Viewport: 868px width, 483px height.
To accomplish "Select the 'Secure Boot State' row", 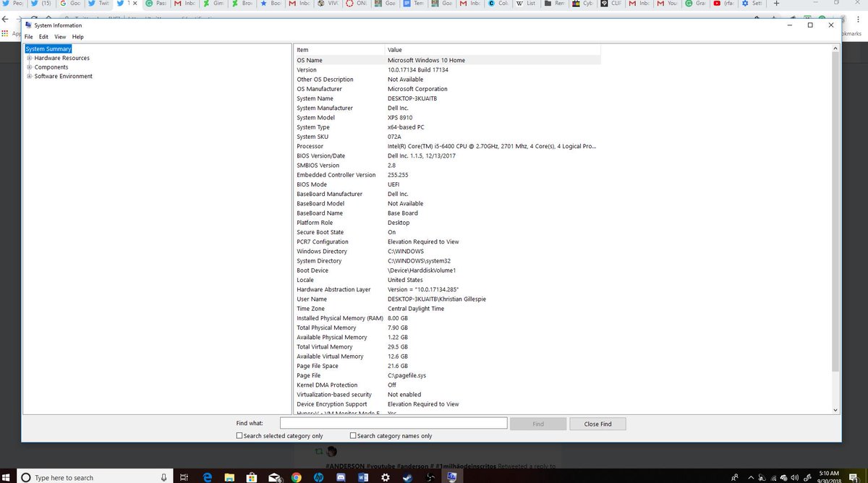I will pyautogui.click(x=447, y=232).
